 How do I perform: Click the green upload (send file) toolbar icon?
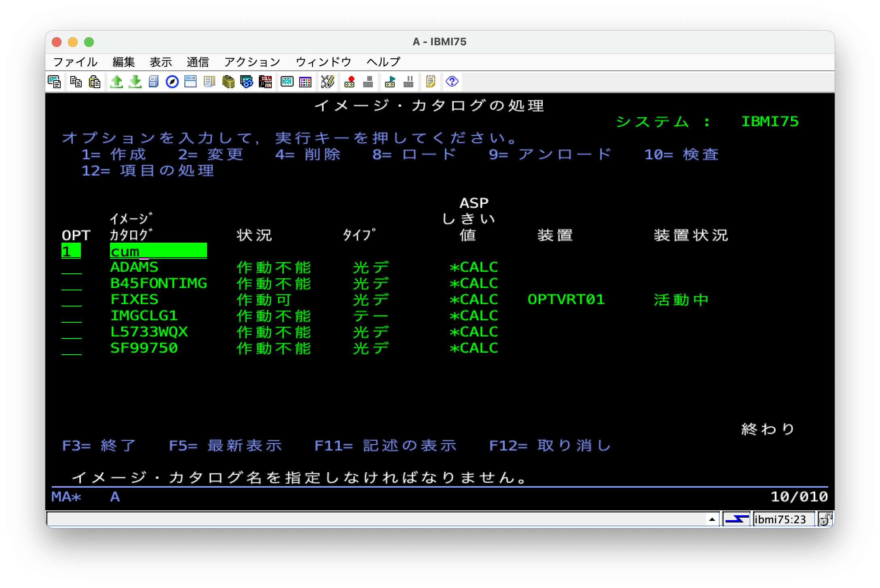(116, 82)
